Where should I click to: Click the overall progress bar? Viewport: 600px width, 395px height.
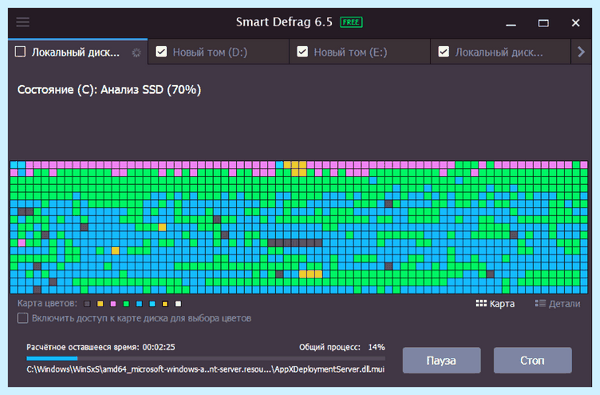click(205, 359)
